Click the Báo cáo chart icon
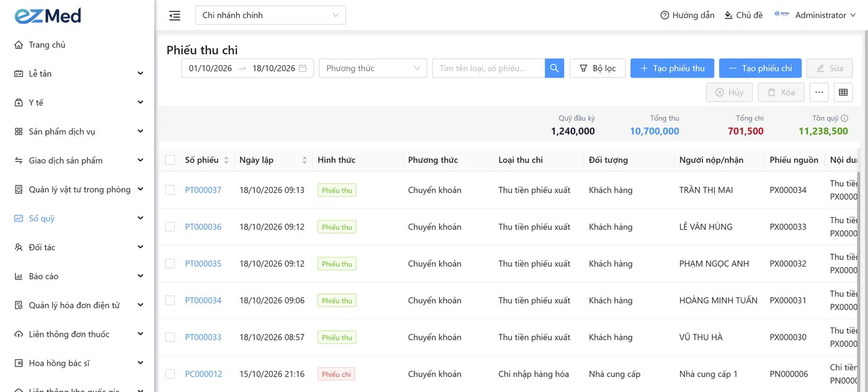 19,276
